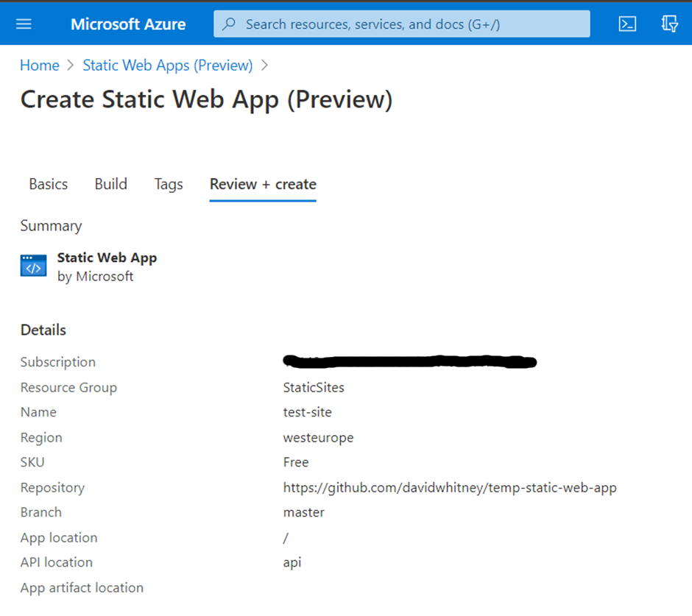Focus the Search resources input field
The width and height of the screenshot is (692, 616).
tap(402, 24)
